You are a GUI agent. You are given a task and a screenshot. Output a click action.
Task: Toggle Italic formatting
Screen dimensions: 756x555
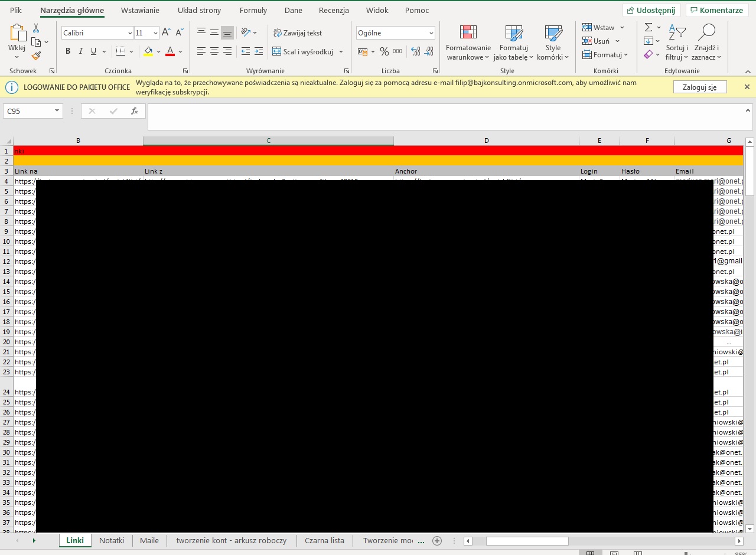(81, 51)
